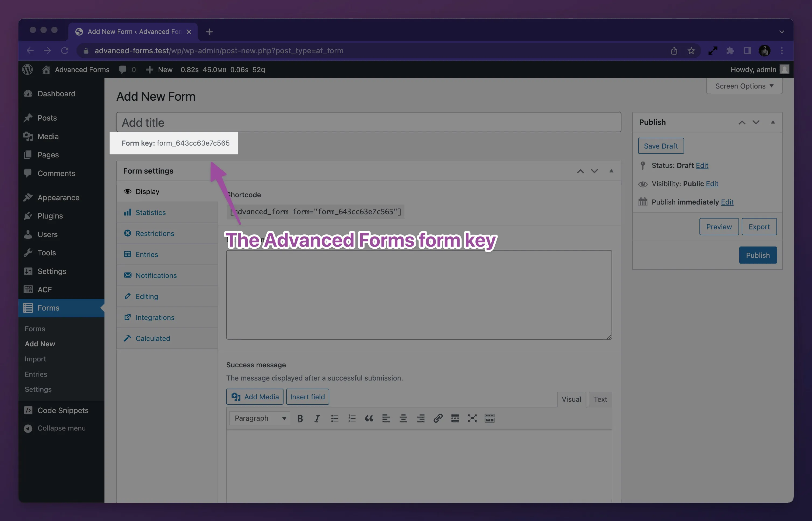
Task: Toggle the browser side panel icon
Action: [x=747, y=51]
